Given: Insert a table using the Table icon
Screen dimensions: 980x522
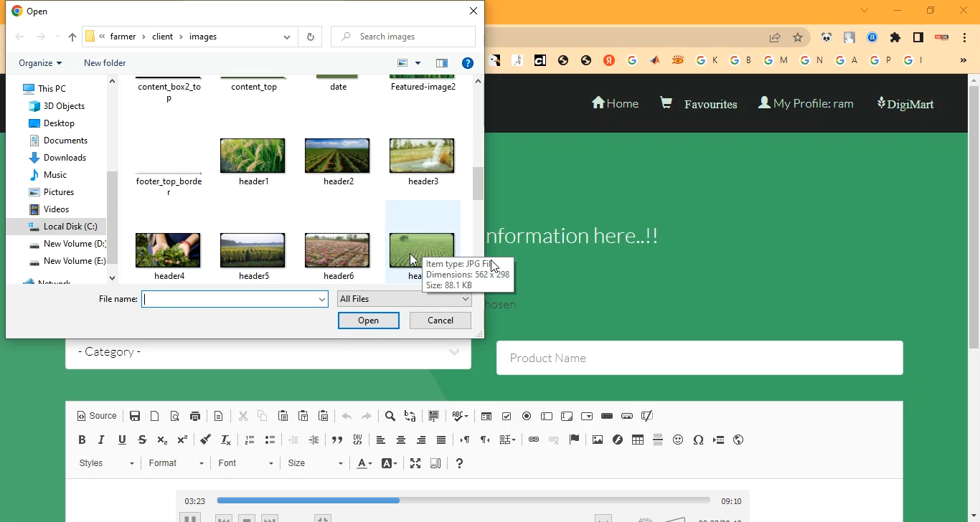Looking at the screenshot, I should 638,440.
